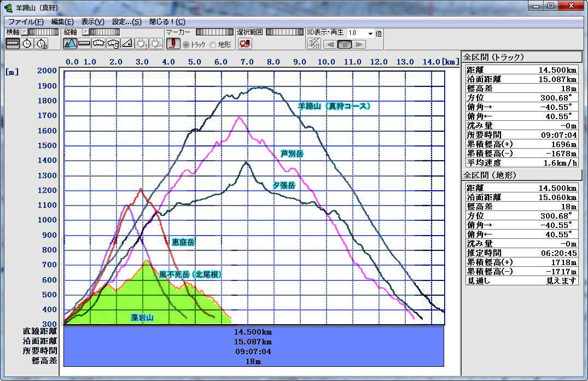The image size is (588, 381).
Task: Select the distance ruler horizontal axis icon
Action: 13,44
